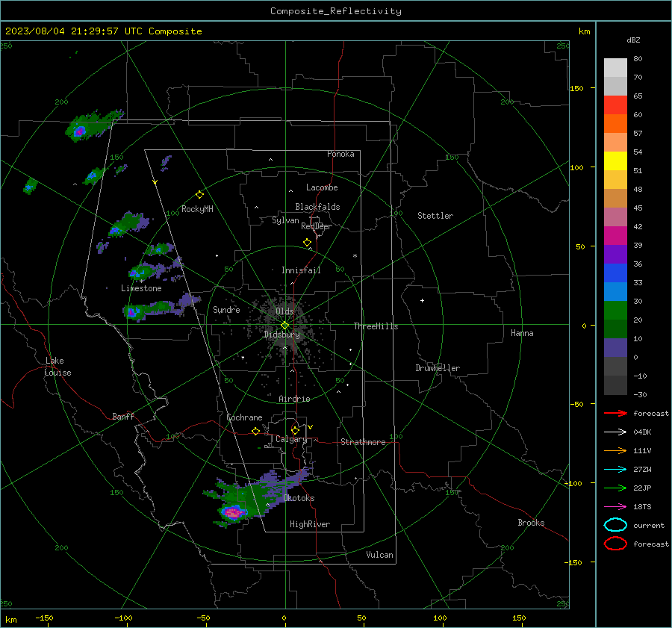Click the Blackfalds town label
The width and height of the screenshot is (672, 628).
pos(317,207)
